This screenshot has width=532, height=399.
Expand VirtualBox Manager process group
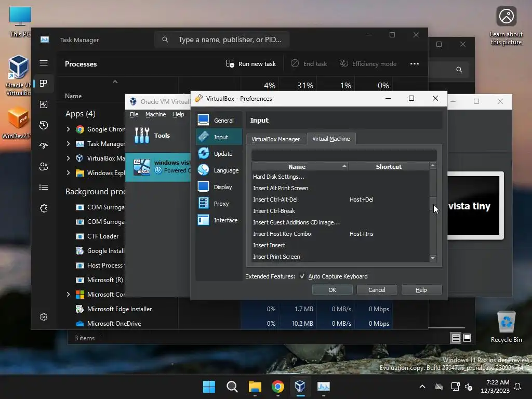point(68,158)
